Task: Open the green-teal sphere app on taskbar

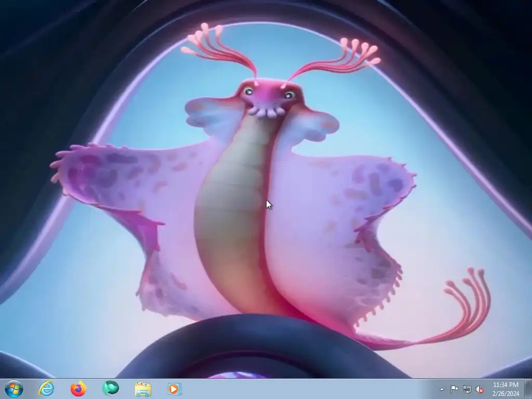Action: point(111,389)
